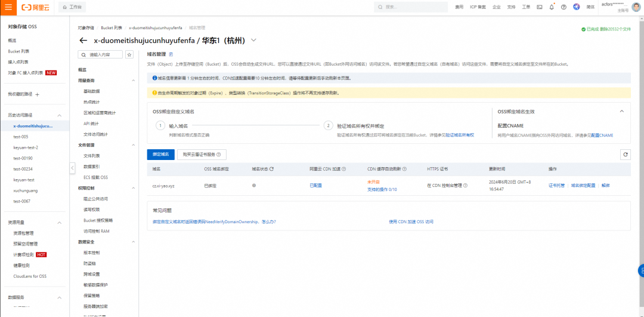Open 概览 in the OSS sidebar
Screen dimensions: 644x317
coord(12,40)
